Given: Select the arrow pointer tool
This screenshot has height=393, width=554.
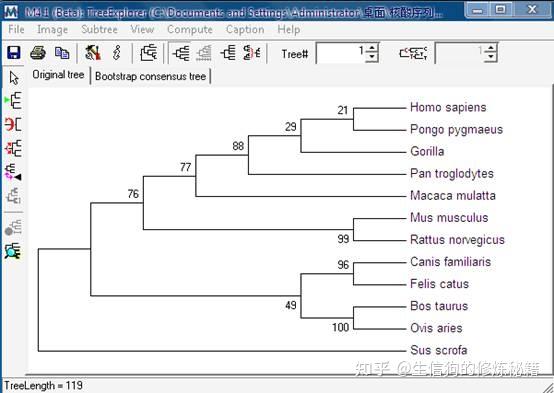Looking at the screenshot, I should click(x=14, y=78).
